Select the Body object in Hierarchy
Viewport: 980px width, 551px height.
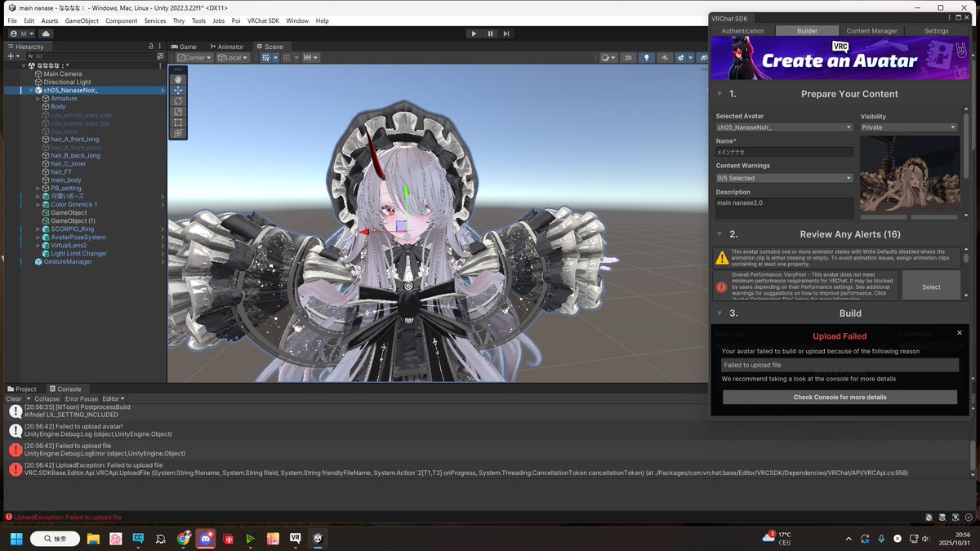(58, 107)
